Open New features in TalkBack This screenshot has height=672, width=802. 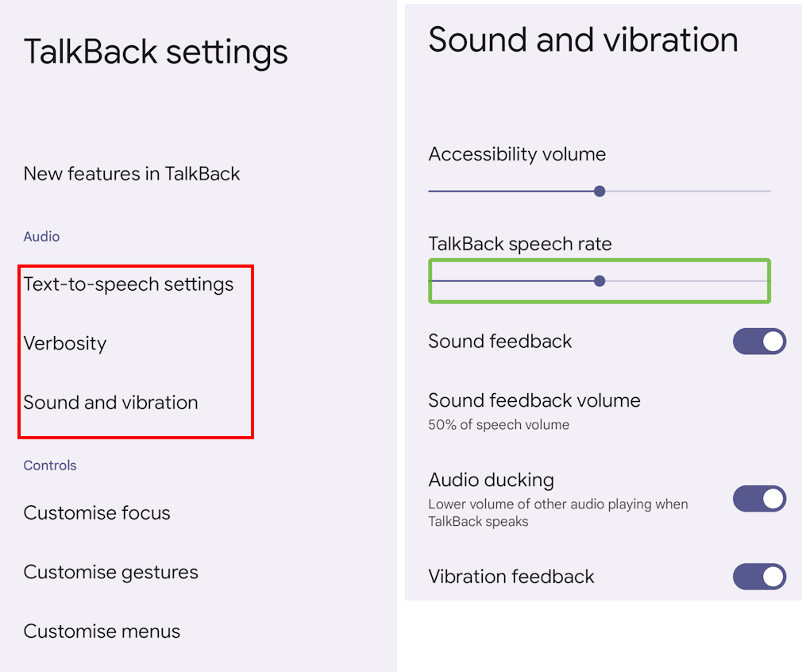pyautogui.click(x=132, y=174)
